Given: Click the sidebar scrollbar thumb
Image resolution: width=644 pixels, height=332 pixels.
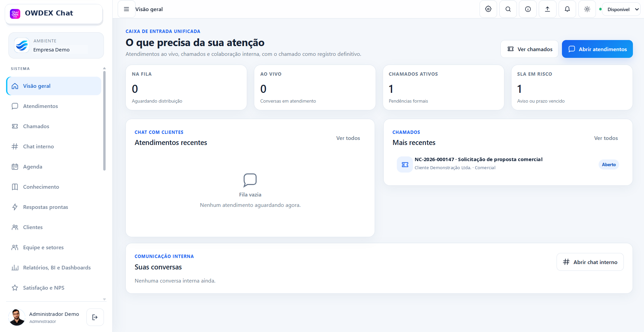Looking at the screenshot, I should coord(105,121).
